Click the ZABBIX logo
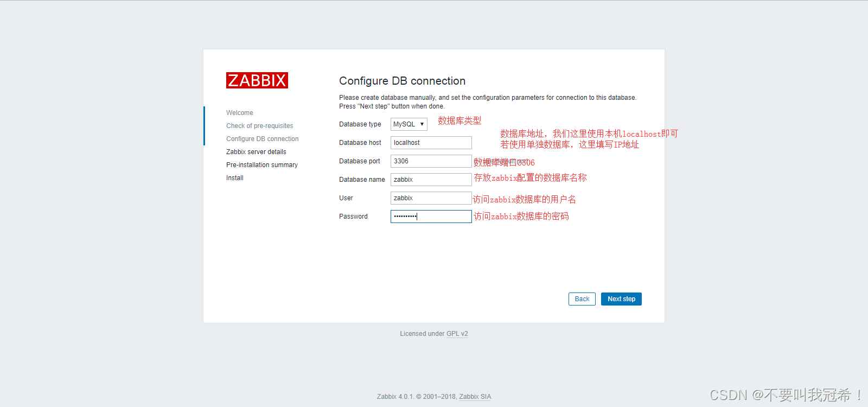 tap(257, 80)
